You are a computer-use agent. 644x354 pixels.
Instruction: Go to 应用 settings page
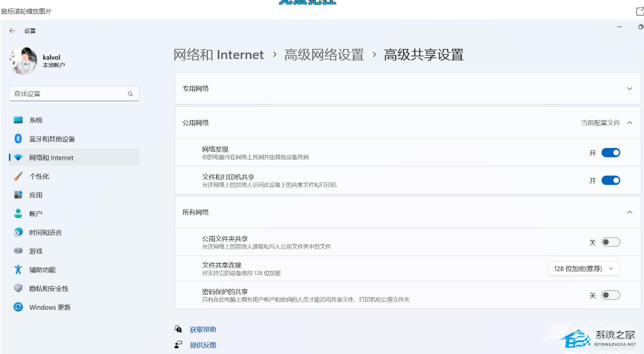click(74, 195)
